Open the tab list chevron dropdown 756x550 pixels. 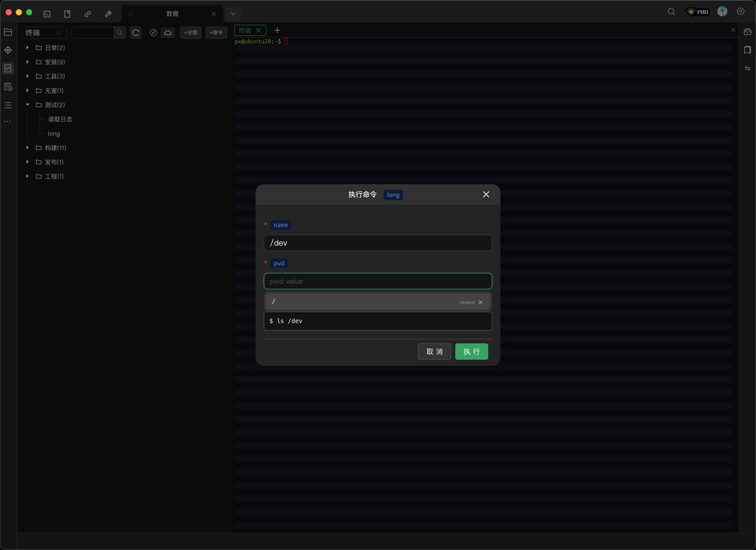[233, 14]
